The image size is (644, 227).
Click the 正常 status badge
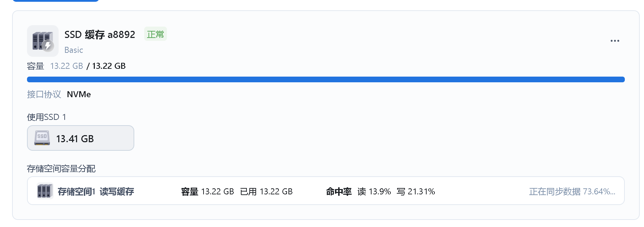click(156, 34)
